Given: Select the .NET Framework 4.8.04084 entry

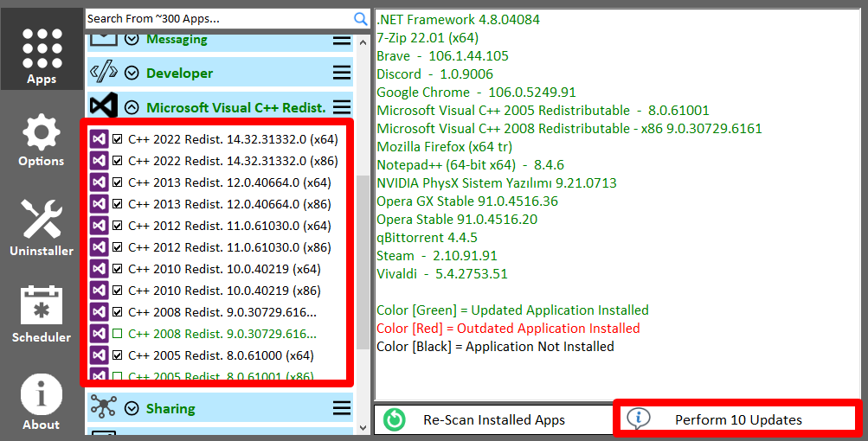Looking at the screenshot, I should [458, 19].
